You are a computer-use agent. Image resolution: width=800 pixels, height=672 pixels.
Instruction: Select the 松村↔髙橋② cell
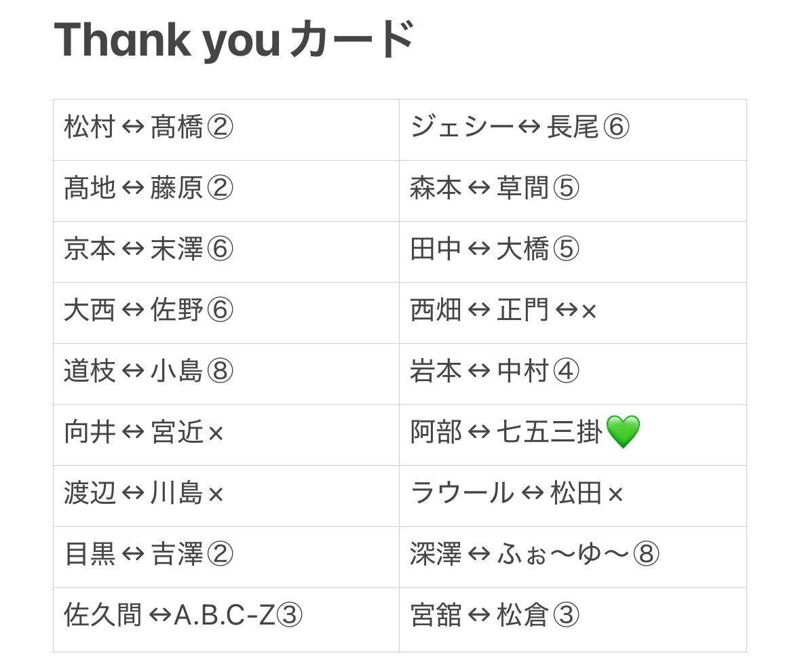pyautogui.click(x=226, y=130)
